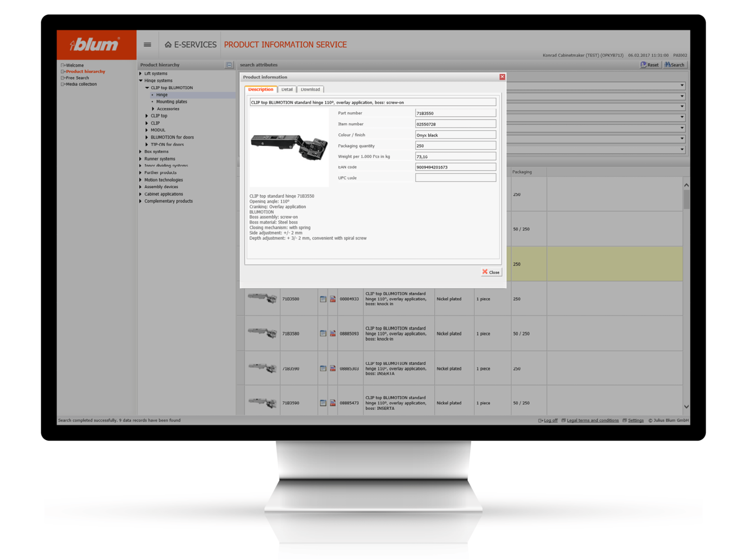Switch to the Download tab

pyautogui.click(x=310, y=89)
